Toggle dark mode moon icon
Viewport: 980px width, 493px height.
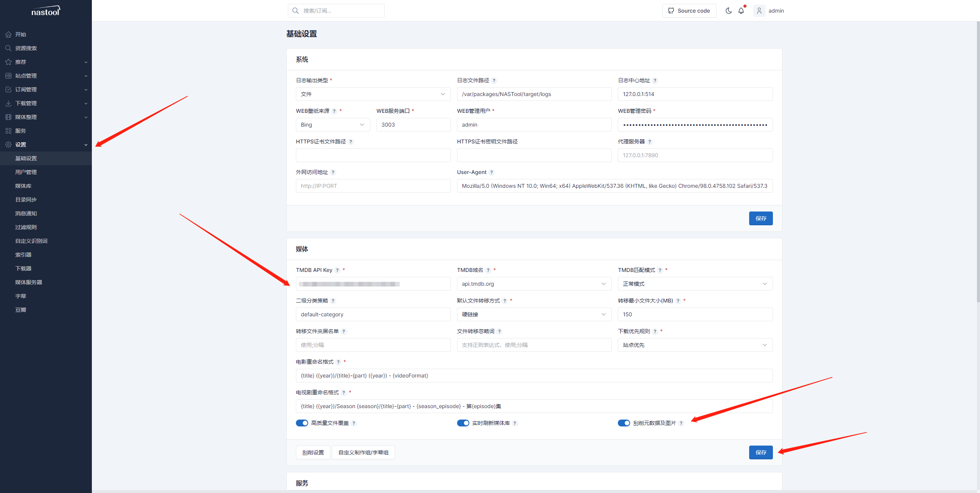(x=728, y=11)
